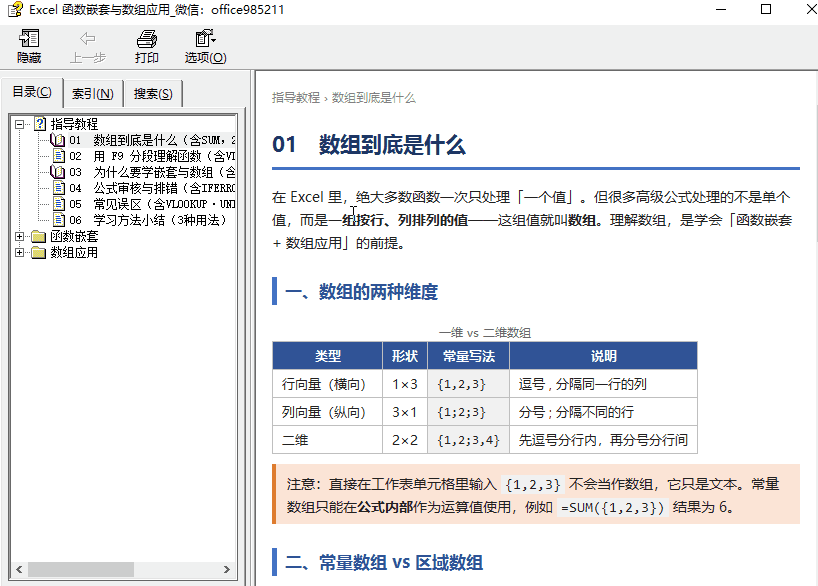Select the 函数嵌套 tree label
The width and height of the screenshot is (818, 586).
74,236
